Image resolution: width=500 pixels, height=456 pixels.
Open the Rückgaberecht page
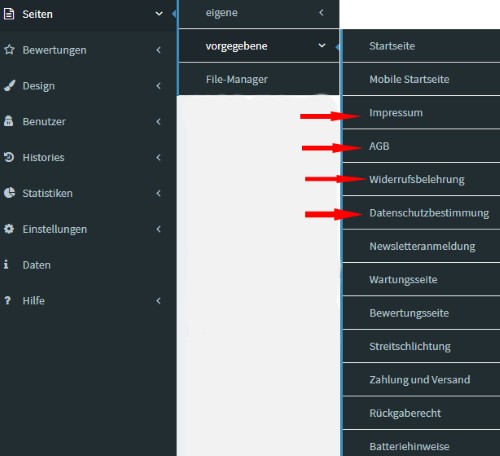421,413
